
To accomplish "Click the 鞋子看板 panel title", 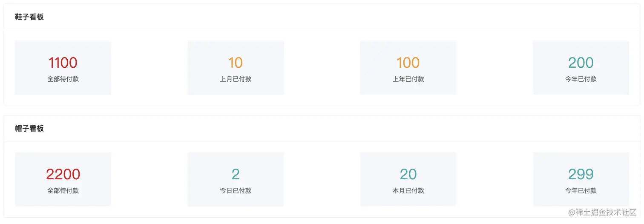I will coord(29,17).
